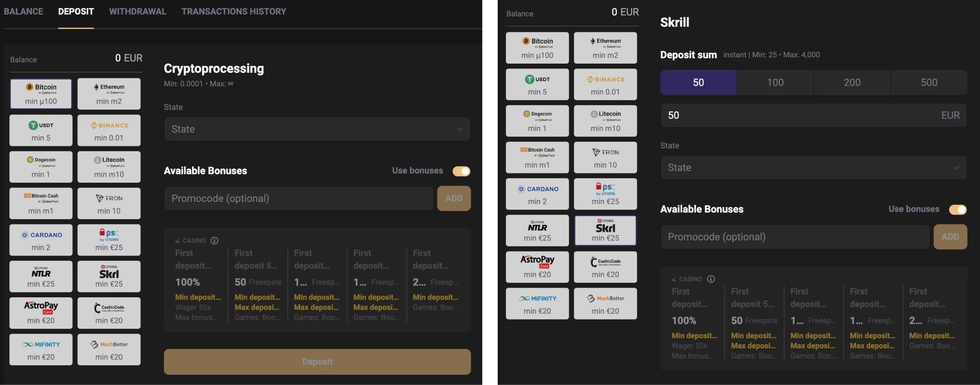
Task: Toggle Use bonuses switch in Cryptoprocessing form
Action: coord(461,171)
